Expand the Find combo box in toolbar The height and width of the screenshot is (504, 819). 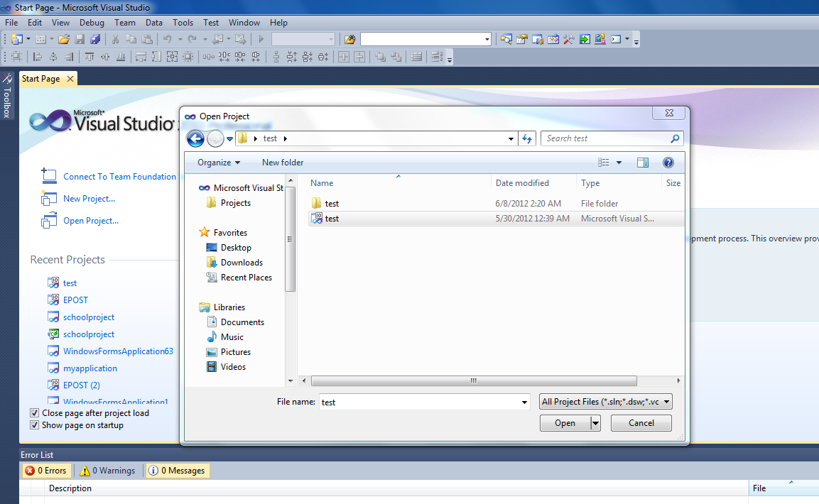[487, 39]
